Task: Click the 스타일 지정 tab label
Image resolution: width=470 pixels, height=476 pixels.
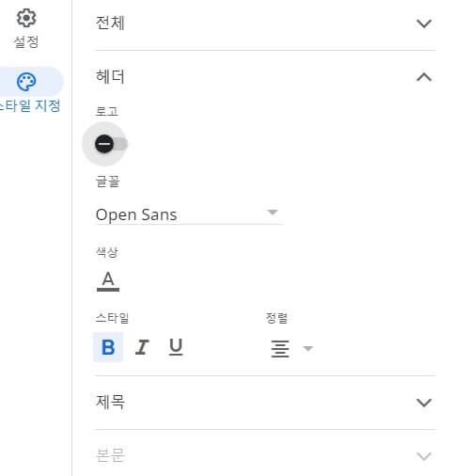Action: pos(29,105)
